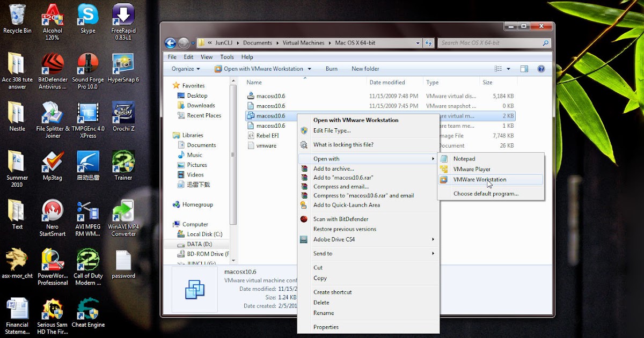Image resolution: width=644 pixels, height=338 pixels.
Task: Select the Cheat Engine desktop icon
Action: pyautogui.click(x=87, y=312)
